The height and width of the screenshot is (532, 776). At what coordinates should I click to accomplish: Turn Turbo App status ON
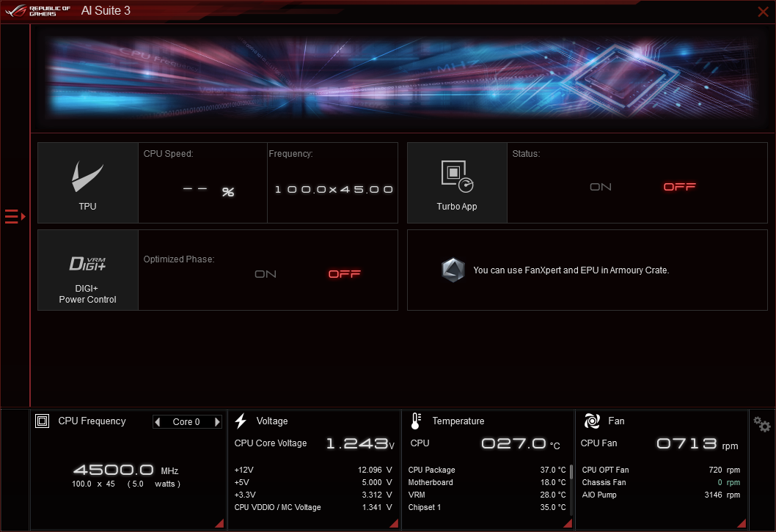pos(600,187)
